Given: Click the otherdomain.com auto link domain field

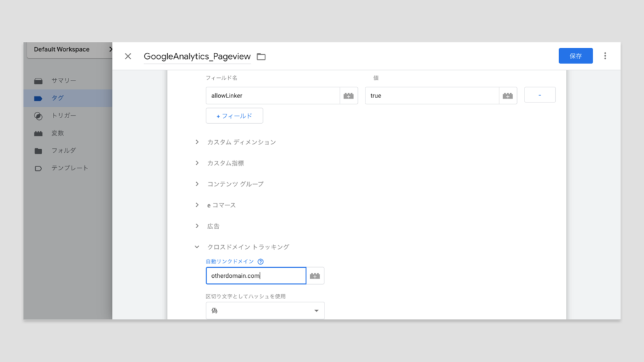Looking at the screenshot, I should [255, 276].
